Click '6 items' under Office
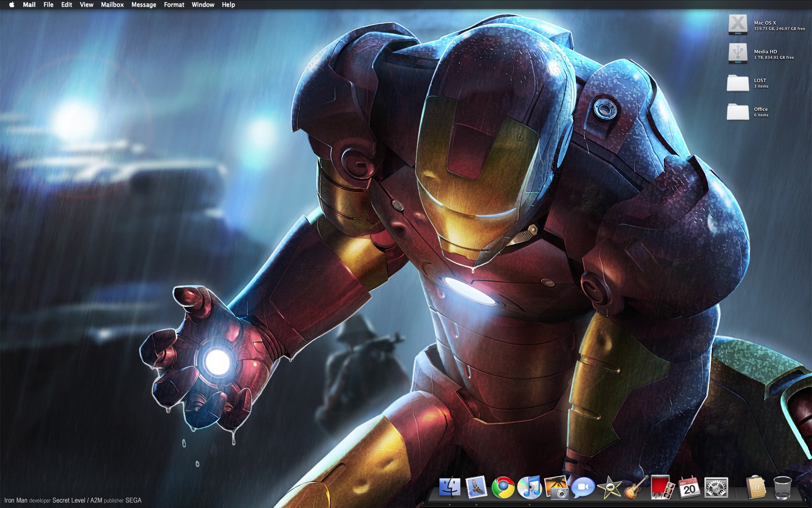This screenshot has height=508, width=812. 761,115
